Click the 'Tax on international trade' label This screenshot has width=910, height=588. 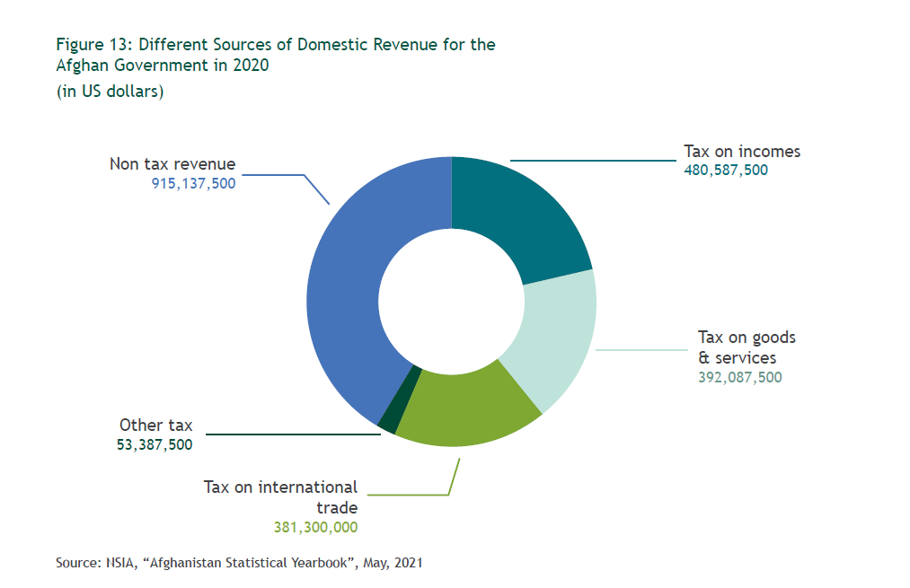(280, 497)
